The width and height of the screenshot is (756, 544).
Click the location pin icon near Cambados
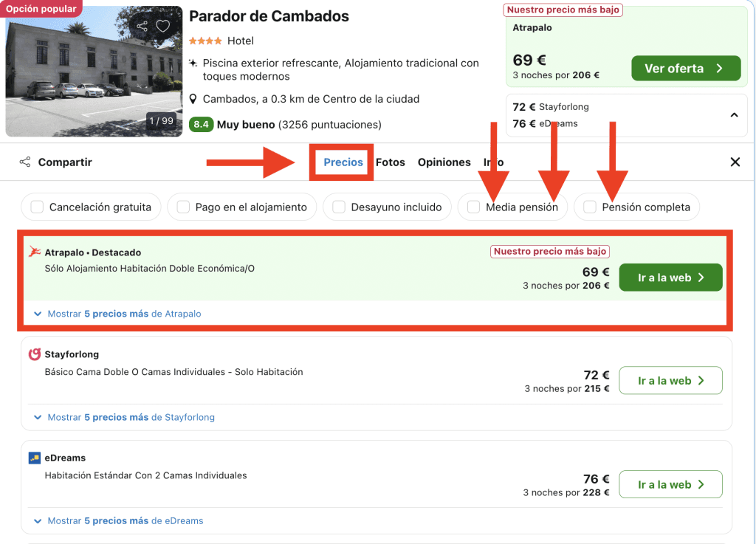click(x=193, y=99)
